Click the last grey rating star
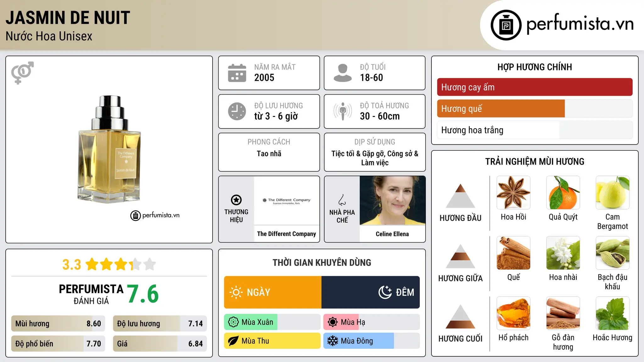 (150, 264)
